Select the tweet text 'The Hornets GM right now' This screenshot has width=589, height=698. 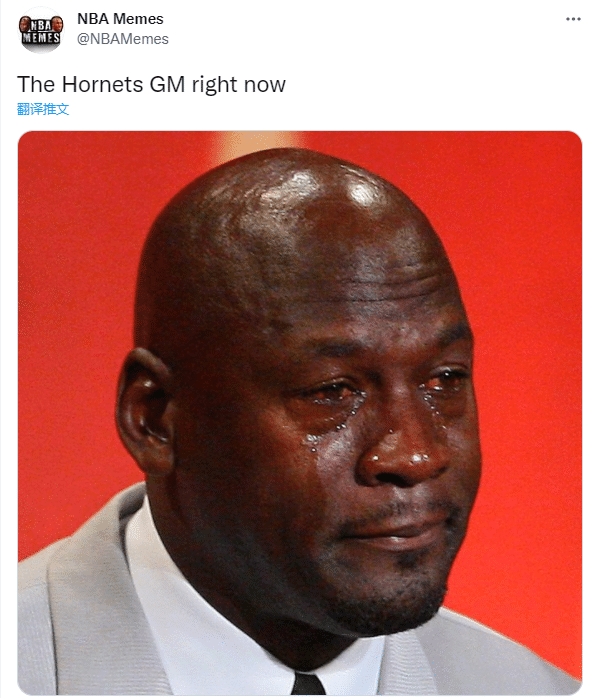click(151, 84)
